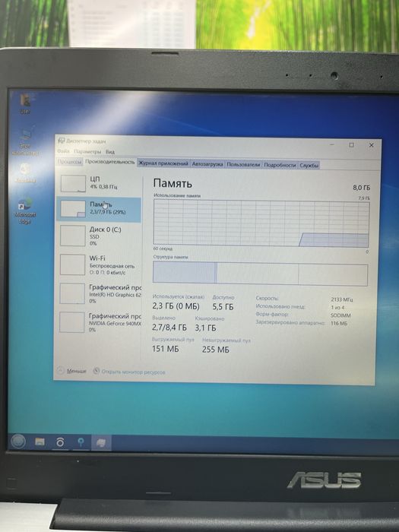Click the 116 МБ hardware reserved value

[x=339, y=323]
